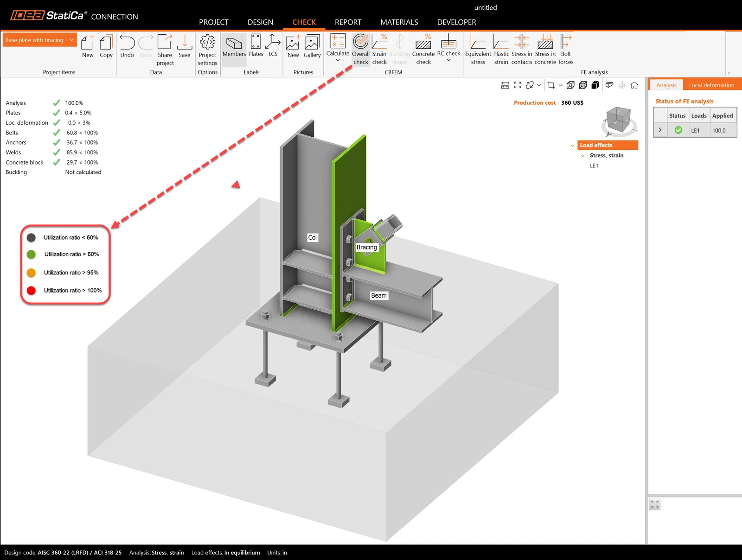Click the dimension ruler view icon
This screenshot has height=560, width=742.
pos(505,85)
